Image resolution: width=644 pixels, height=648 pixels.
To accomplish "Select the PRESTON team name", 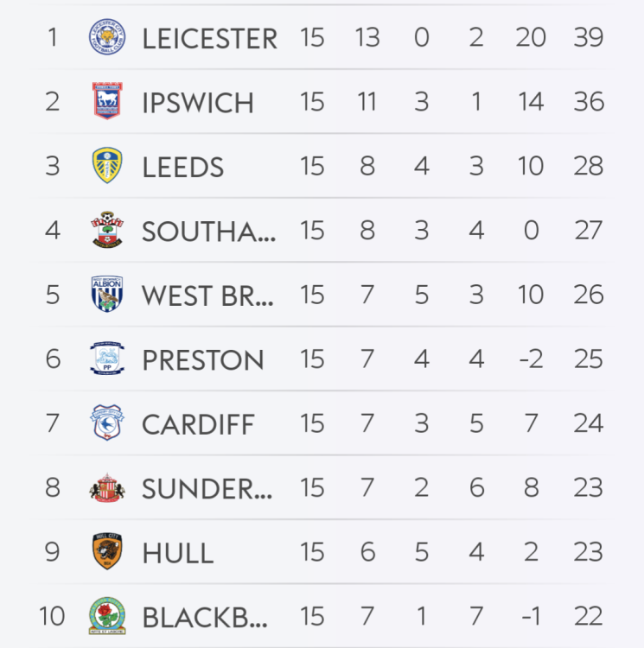I will (202, 359).
